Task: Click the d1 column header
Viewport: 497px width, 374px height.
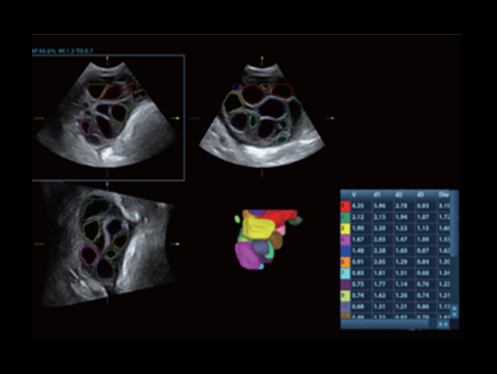Action: pyautogui.click(x=377, y=194)
